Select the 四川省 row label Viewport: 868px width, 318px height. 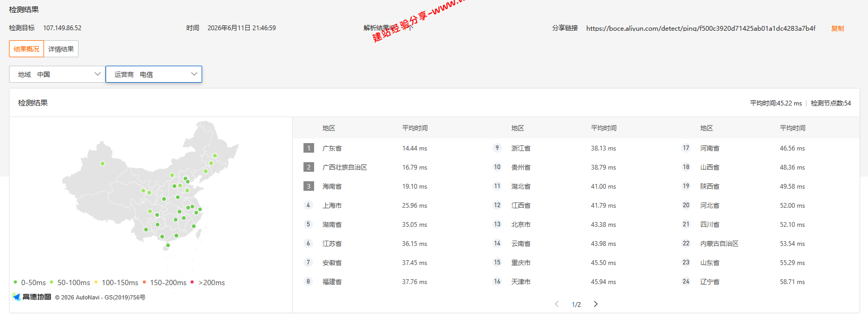click(710, 225)
